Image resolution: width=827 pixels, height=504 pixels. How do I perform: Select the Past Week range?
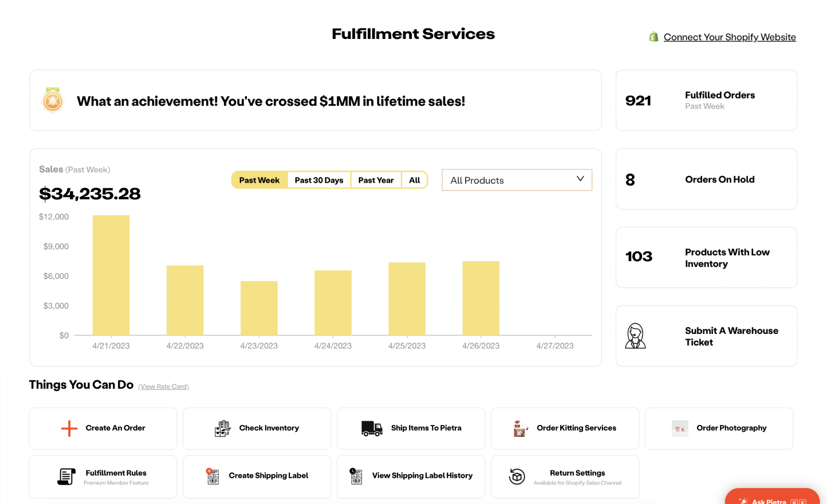click(259, 180)
